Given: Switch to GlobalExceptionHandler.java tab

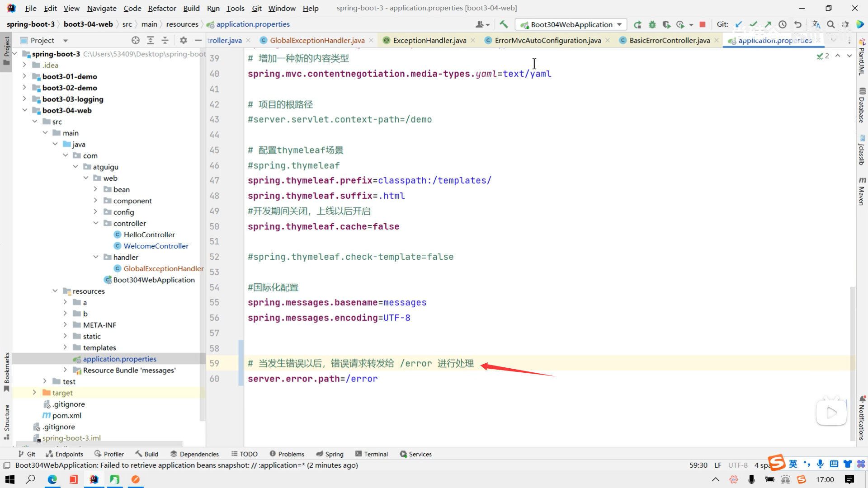Looking at the screenshot, I should pos(317,40).
